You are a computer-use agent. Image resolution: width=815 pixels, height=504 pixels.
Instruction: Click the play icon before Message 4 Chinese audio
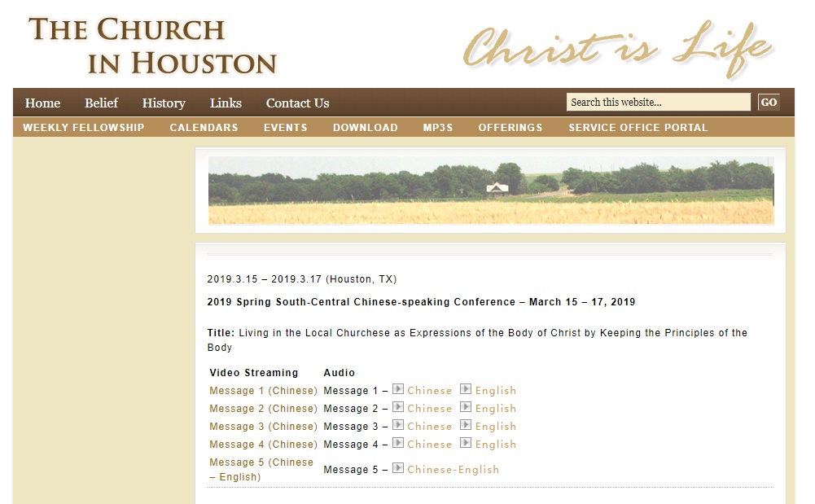click(x=398, y=443)
